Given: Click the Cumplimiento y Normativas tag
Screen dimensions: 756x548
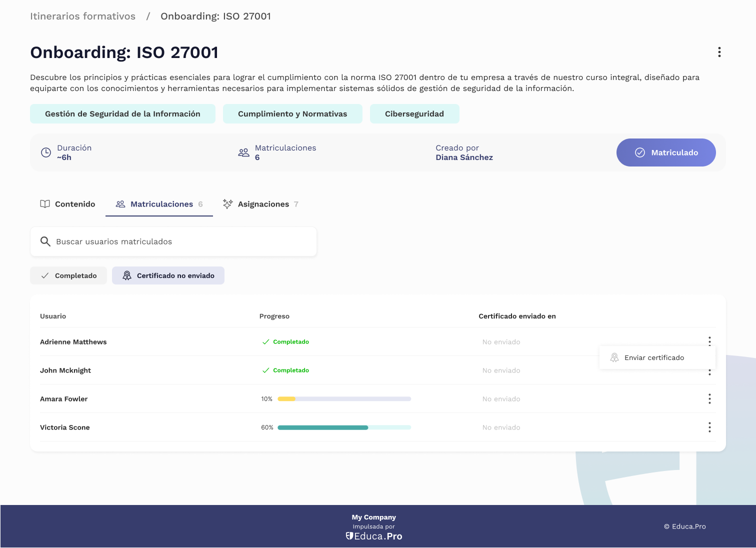Looking at the screenshot, I should click(292, 113).
